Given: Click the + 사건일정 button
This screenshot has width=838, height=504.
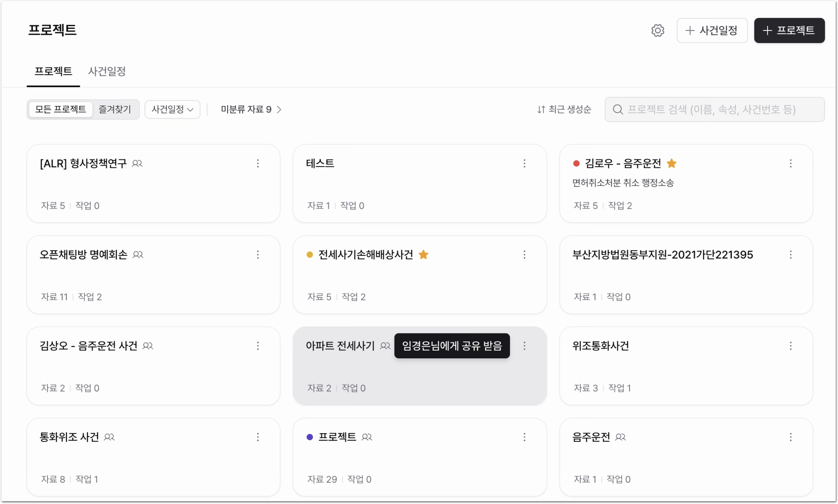Looking at the screenshot, I should click(712, 31).
